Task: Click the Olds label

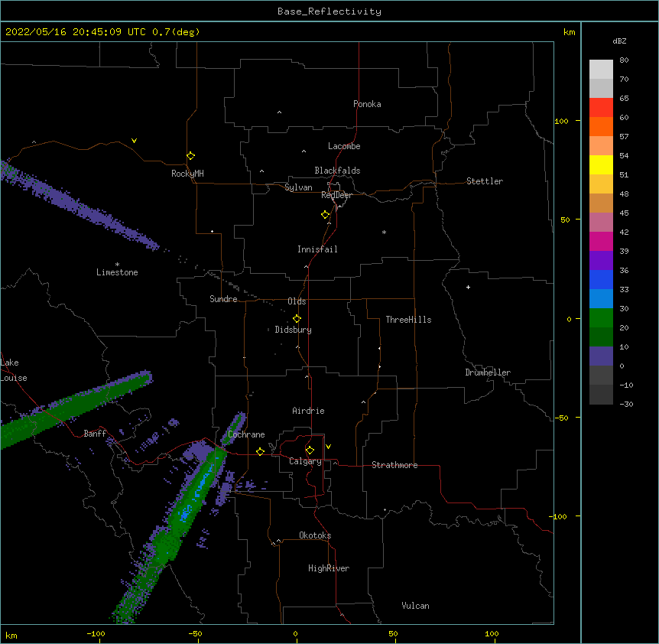Action: [297, 301]
